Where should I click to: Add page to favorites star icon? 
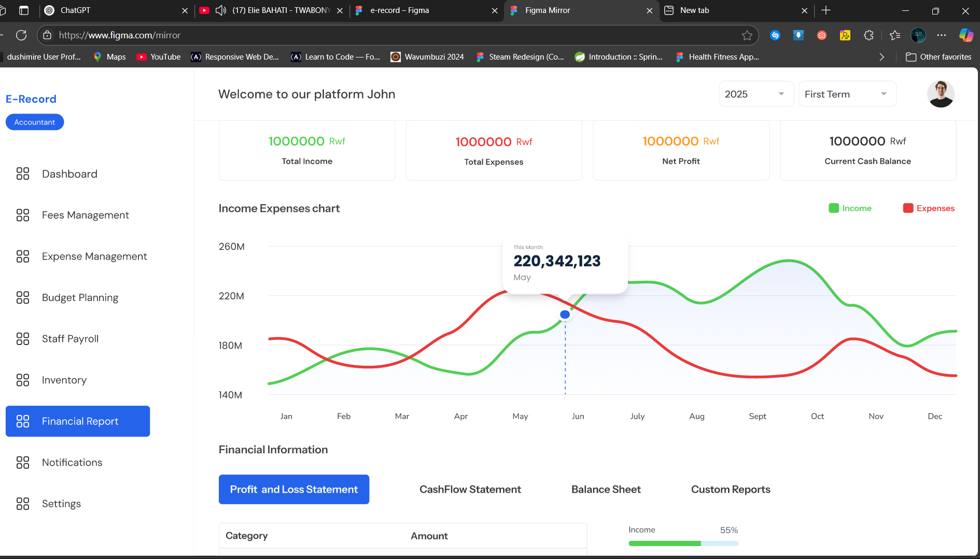[747, 35]
